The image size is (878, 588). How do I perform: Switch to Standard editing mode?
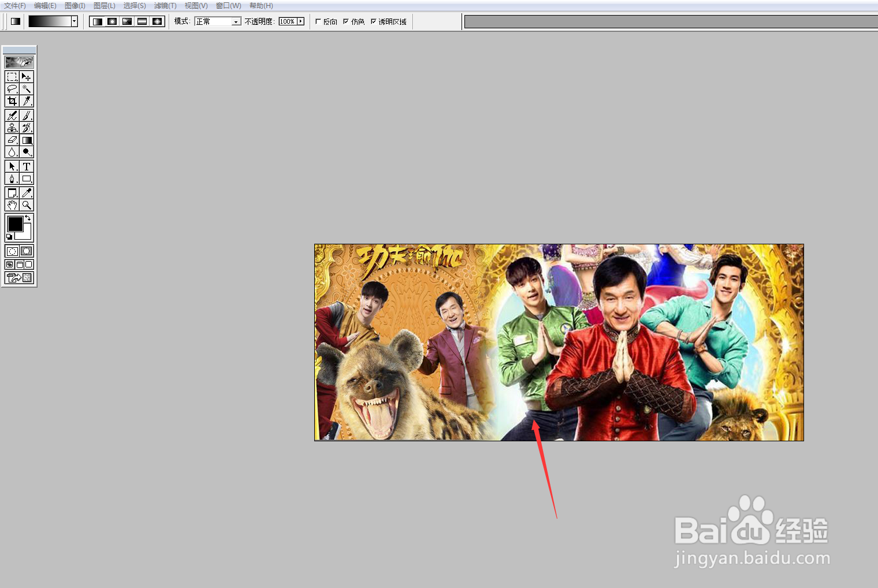point(12,251)
